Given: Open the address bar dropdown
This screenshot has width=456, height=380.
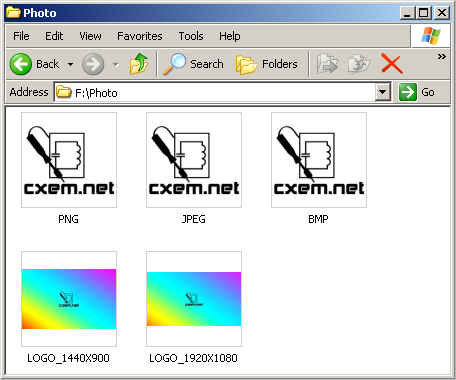Looking at the screenshot, I should pos(383,92).
